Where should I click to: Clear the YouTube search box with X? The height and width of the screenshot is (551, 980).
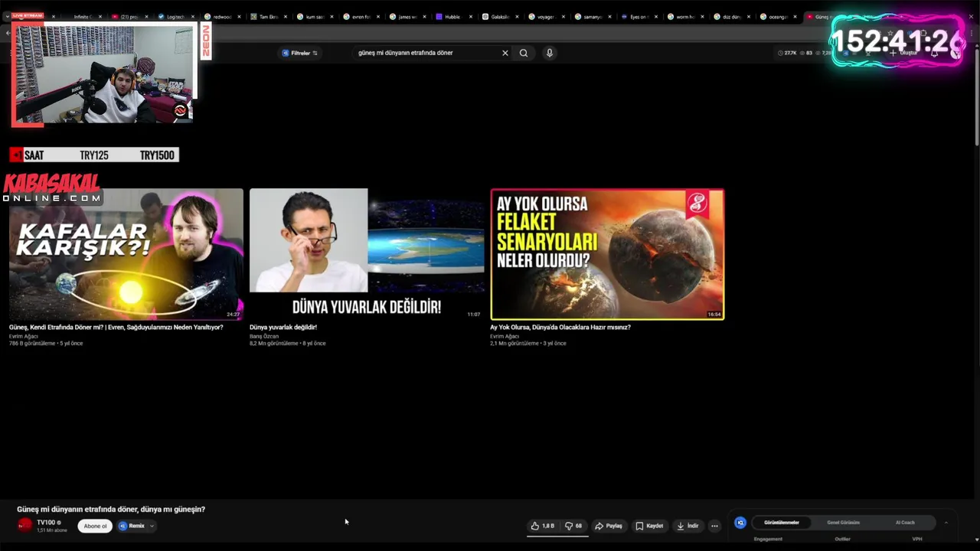point(505,53)
